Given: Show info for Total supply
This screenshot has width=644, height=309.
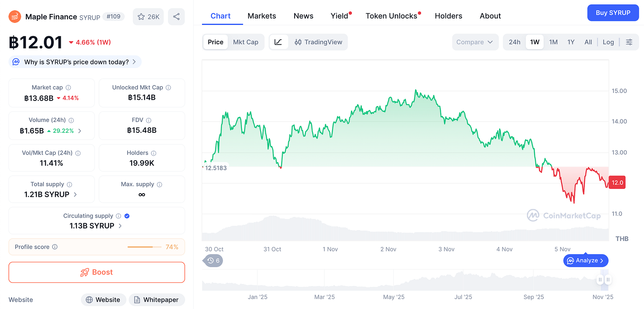Looking at the screenshot, I should pyautogui.click(x=70, y=184).
